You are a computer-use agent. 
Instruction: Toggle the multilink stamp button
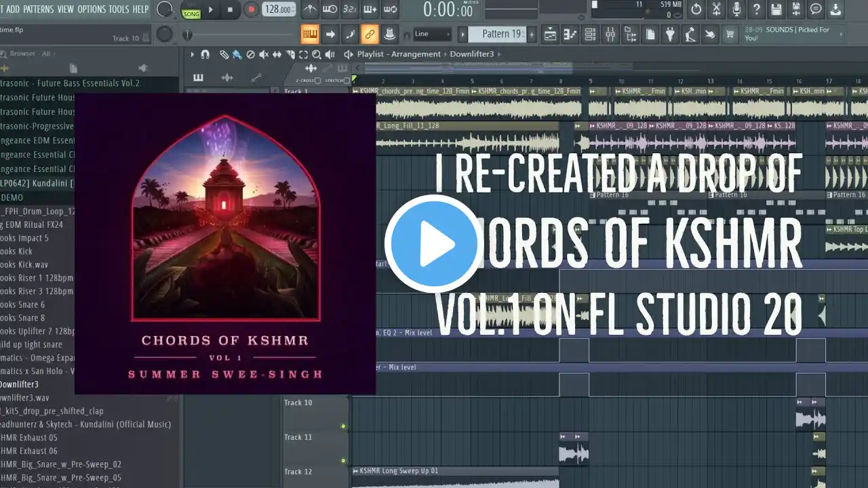389,35
